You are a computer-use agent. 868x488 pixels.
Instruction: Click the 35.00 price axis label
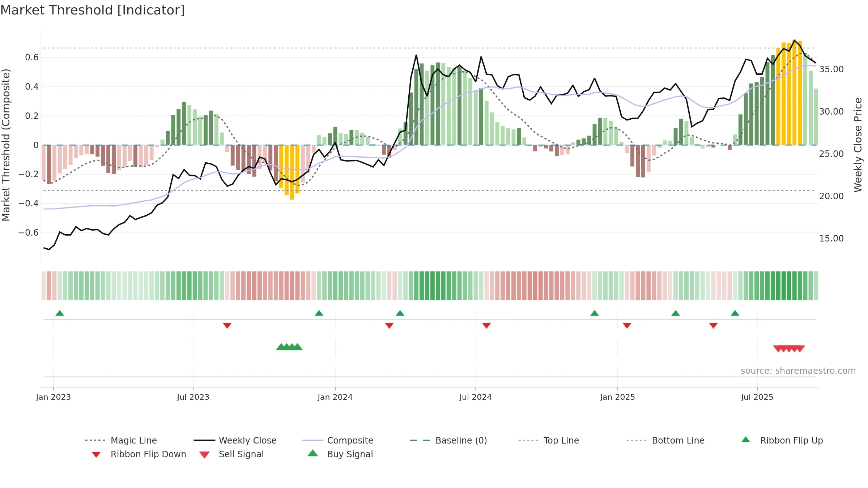pos(831,69)
